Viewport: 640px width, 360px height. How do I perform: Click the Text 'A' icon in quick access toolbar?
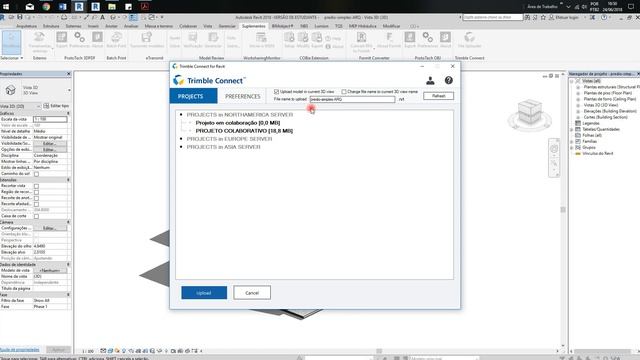[102, 17]
